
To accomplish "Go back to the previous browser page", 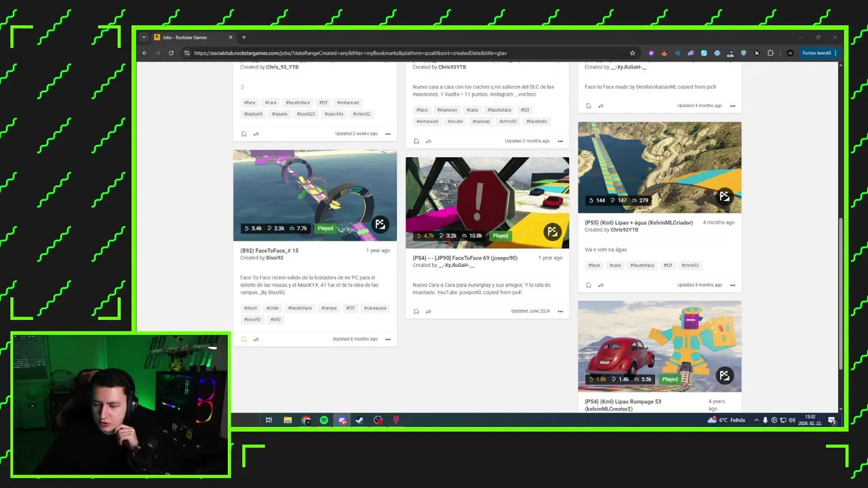I will [144, 53].
